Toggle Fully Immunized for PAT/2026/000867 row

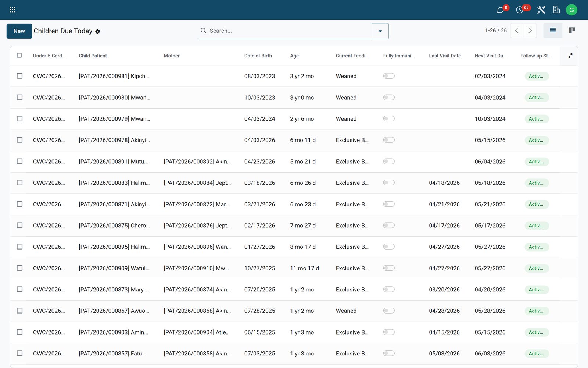tap(389, 311)
